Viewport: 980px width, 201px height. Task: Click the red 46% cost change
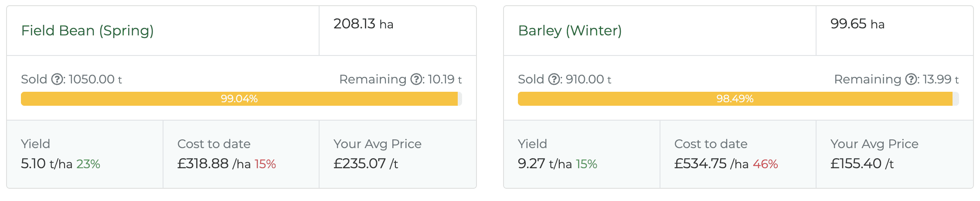[766, 164]
